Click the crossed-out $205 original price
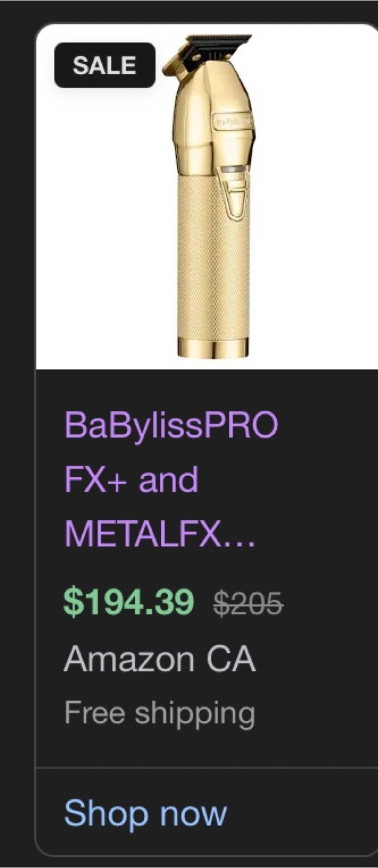This screenshot has height=868, width=378. click(x=248, y=603)
